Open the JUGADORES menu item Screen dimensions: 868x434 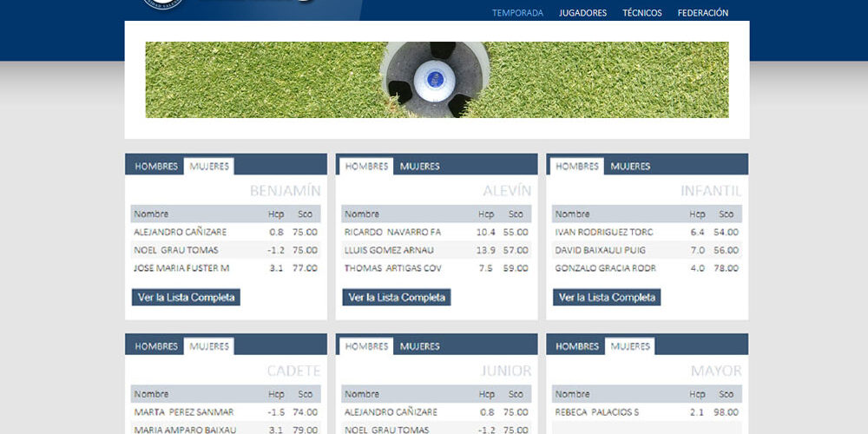pos(582,13)
